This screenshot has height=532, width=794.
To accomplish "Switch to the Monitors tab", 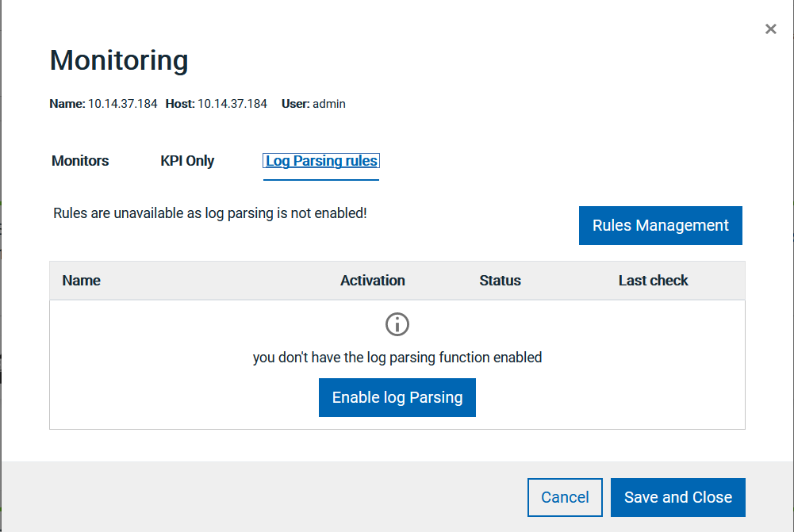I will 80,161.
